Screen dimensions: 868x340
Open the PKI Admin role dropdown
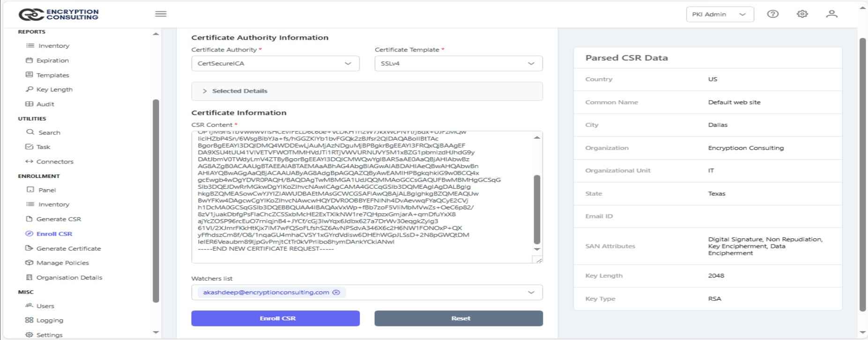(719, 15)
